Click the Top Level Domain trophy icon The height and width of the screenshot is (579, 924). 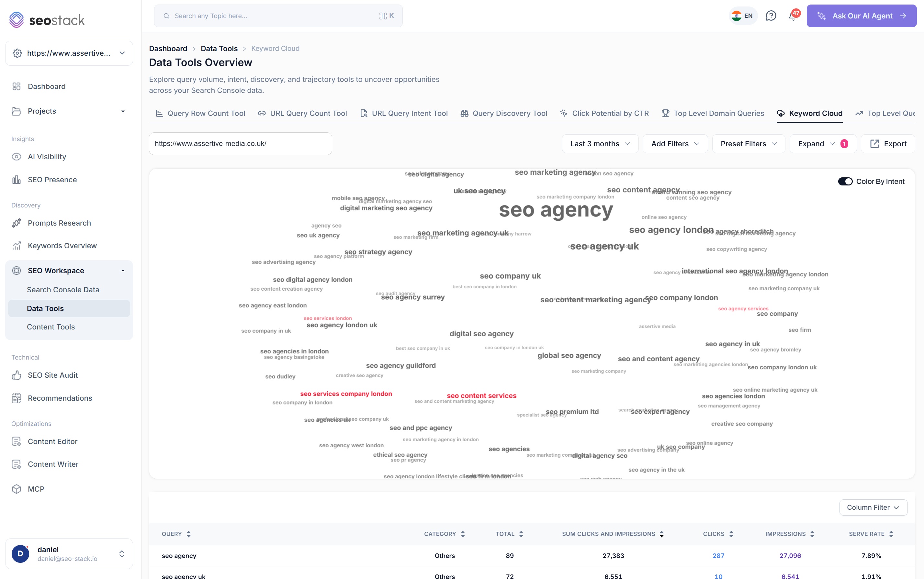click(665, 113)
